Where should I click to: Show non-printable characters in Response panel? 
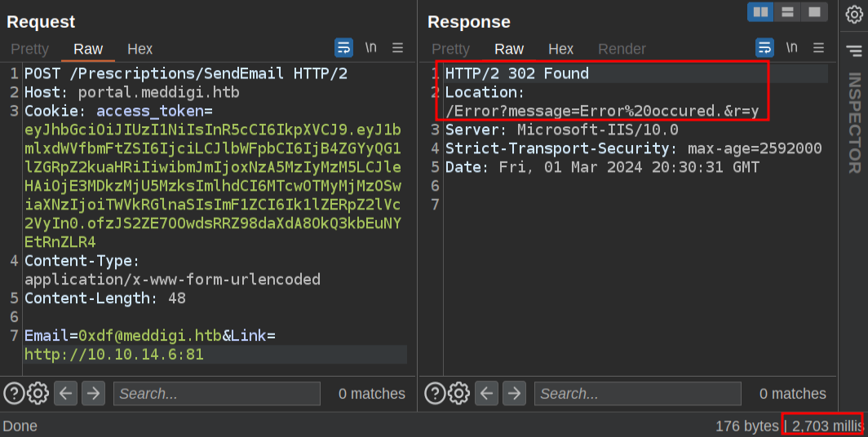pyautogui.click(x=791, y=48)
